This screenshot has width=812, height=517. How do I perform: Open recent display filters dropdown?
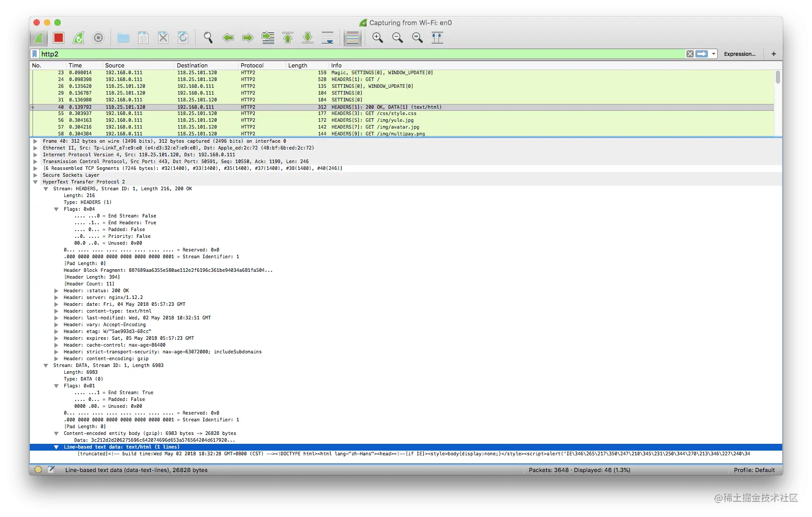pyautogui.click(x=714, y=54)
